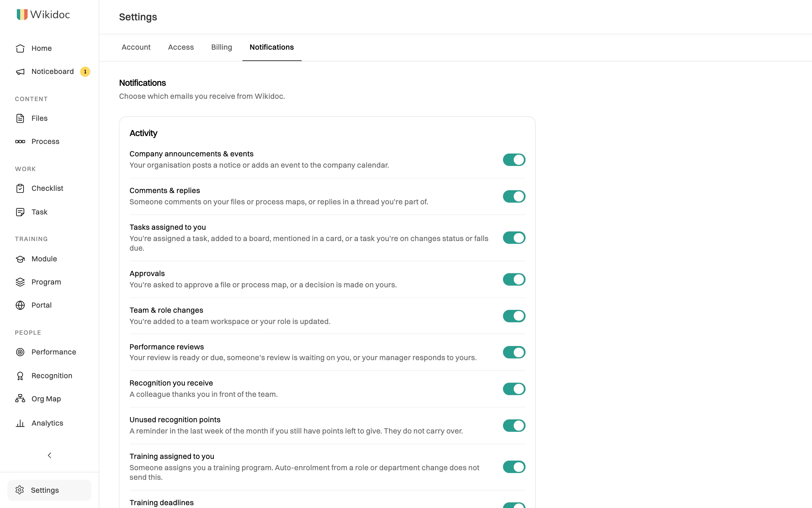The height and width of the screenshot is (508, 812).
Task: Click the Org Map hierarchy icon
Action: click(20, 398)
